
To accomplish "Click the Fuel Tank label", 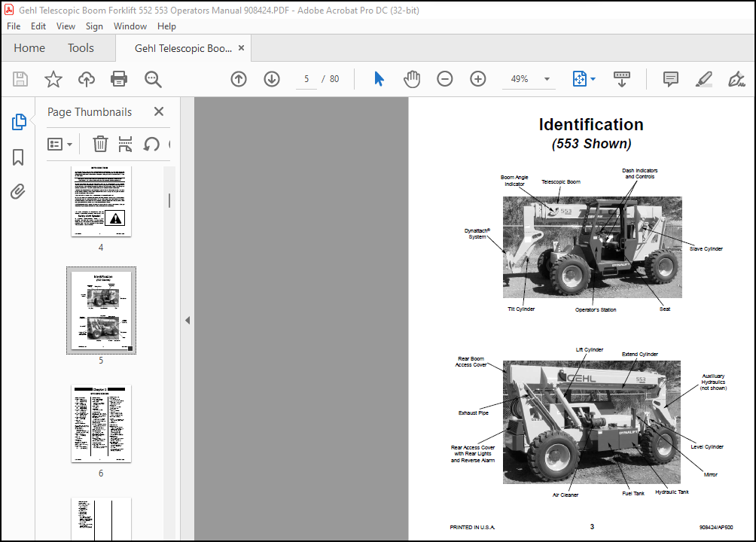I will 633,493.
